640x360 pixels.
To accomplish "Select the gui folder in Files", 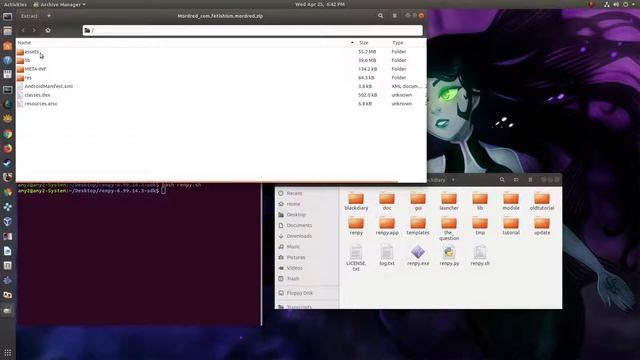I will click(x=418, y=202).
